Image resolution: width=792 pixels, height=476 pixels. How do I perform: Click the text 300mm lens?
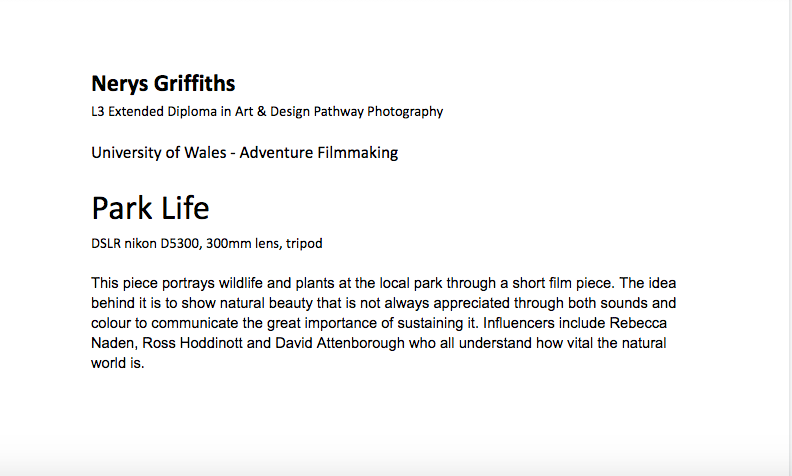[x=242, y=244]
